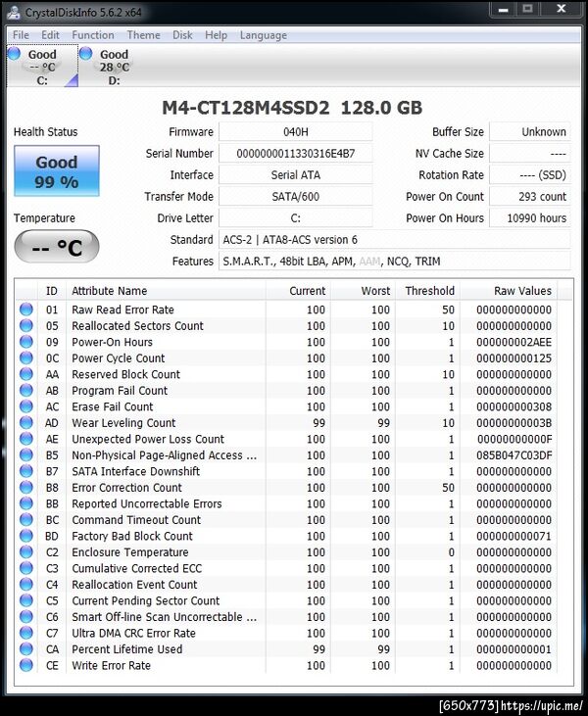Click status icon for Current Pending Sector Count
The image size is (588, 716).
coord(26,600)
